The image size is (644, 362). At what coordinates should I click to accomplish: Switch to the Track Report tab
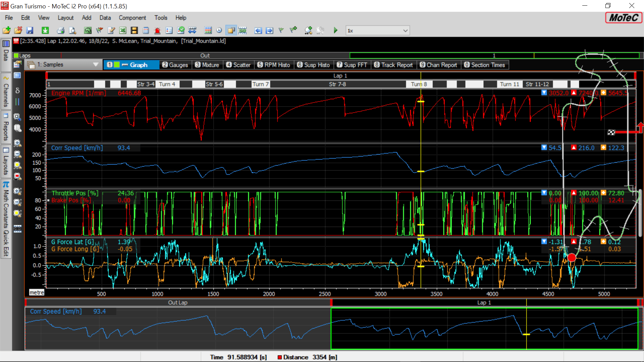(393, 65)
